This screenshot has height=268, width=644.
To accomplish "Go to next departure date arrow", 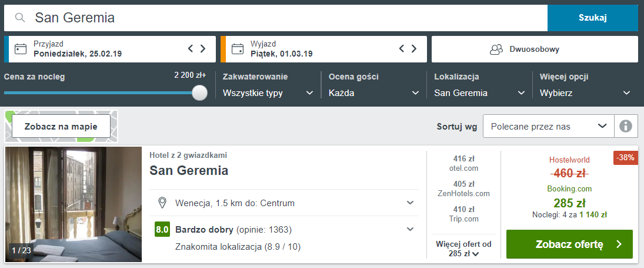I will [413, 48].
